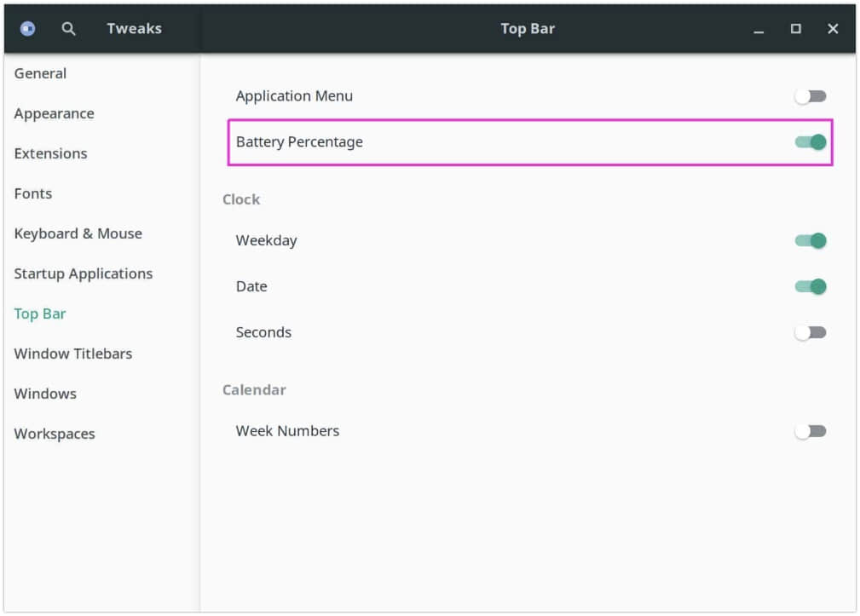
Task: Turn off Battery Percentage toggle
Action: [x=810, y=142]
